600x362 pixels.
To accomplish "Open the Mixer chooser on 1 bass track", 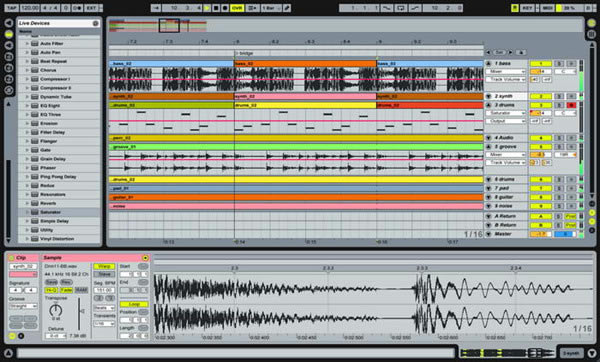I will pyautogui.click(x=505, y=72).
